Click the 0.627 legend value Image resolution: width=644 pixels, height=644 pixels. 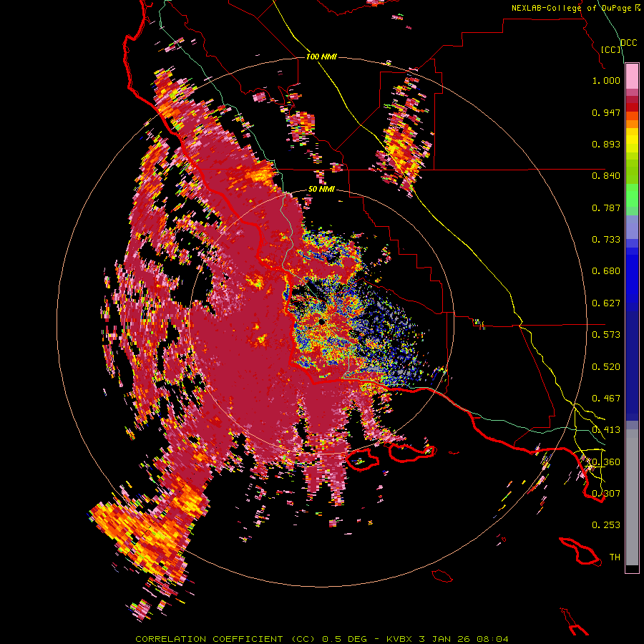[x=606, y=303]
